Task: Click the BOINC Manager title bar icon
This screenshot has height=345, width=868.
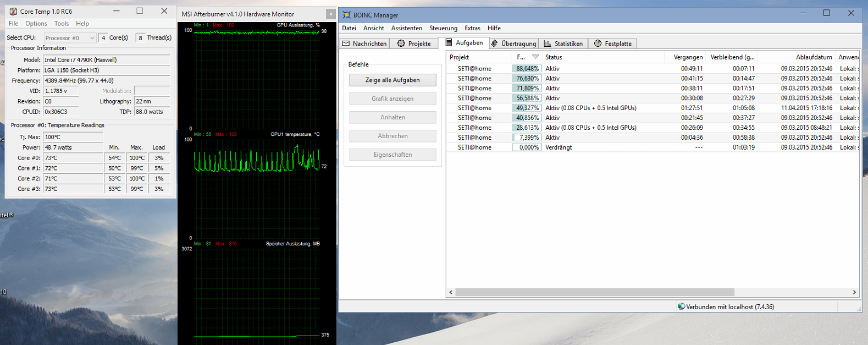Action: point(346,15)
